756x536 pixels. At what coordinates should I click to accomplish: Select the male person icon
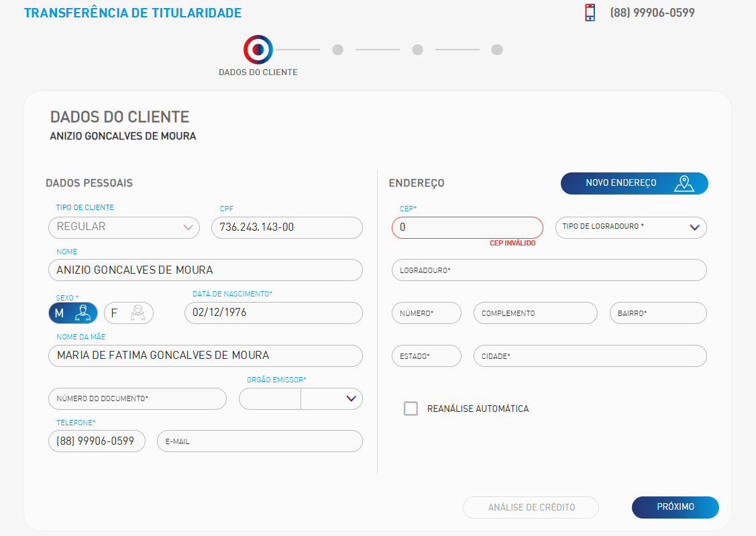point(83,313)
